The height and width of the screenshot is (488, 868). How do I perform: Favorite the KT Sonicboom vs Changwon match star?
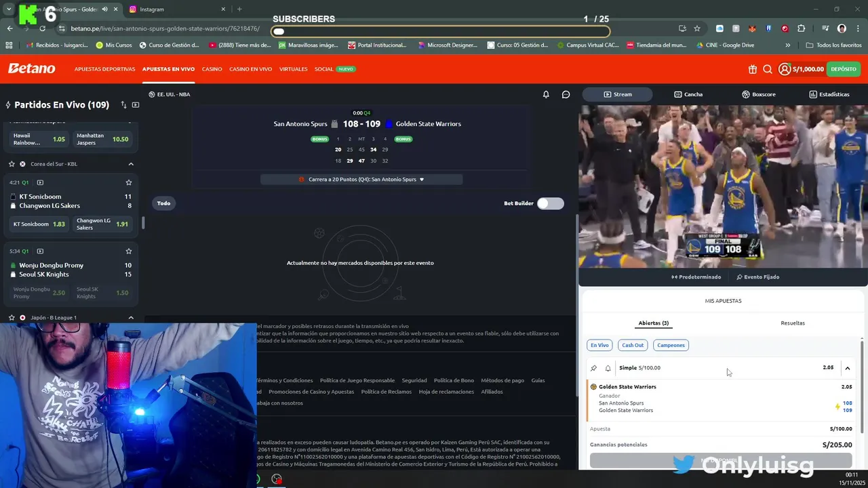[x=128, y=182]
